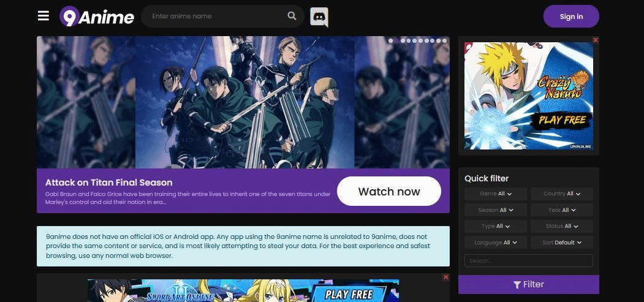Click the search magnifier icon
The height and width of the screenshot is (302, 644).
[292, 16]
